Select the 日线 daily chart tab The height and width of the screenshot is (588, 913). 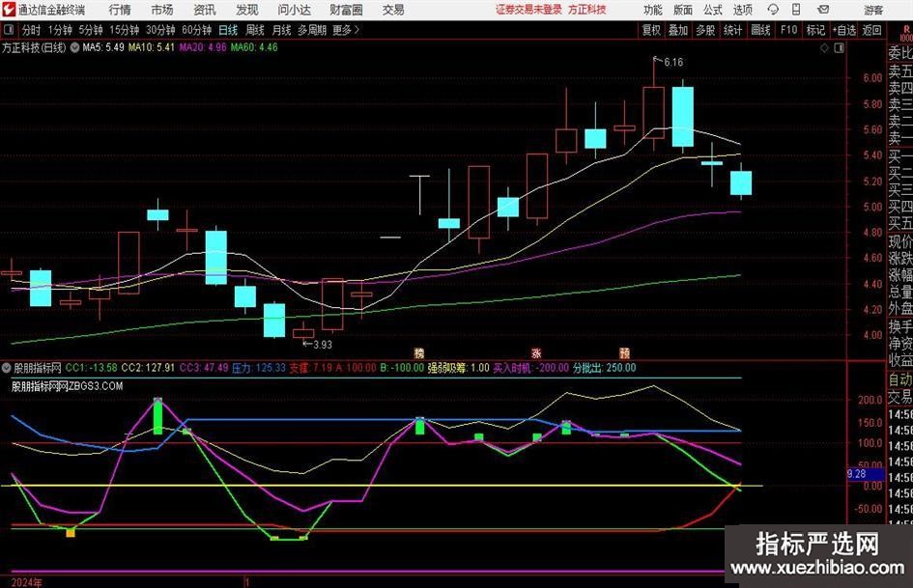[x=228, y=30]
